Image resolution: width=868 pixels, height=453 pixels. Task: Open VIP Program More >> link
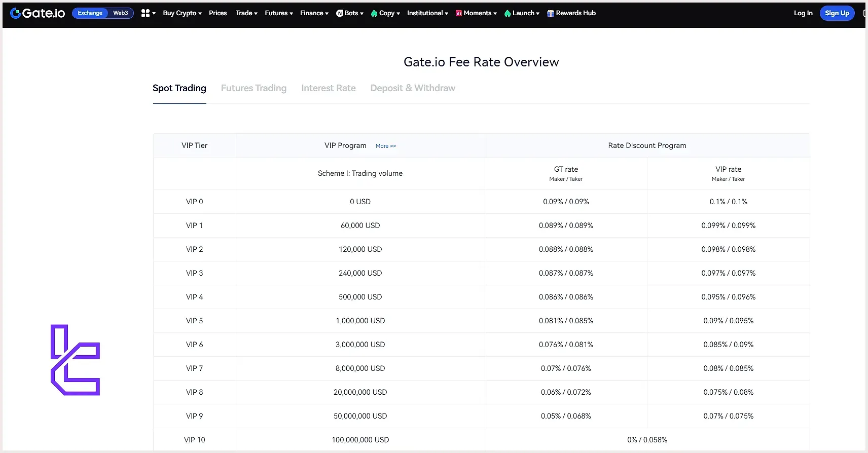(385, 146)
